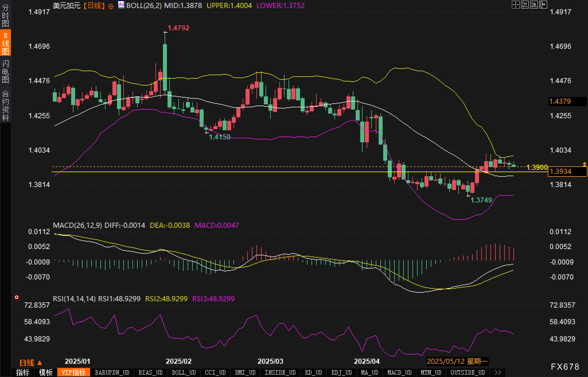
Task: Click the 2025/05/12 星期一 date marker
Action: (457, 361)
